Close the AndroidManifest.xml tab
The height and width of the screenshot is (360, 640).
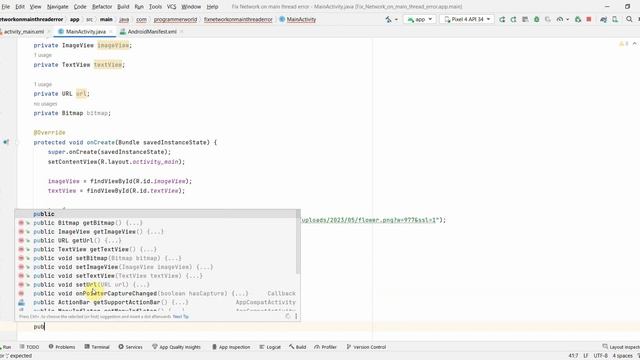[181, 31]
